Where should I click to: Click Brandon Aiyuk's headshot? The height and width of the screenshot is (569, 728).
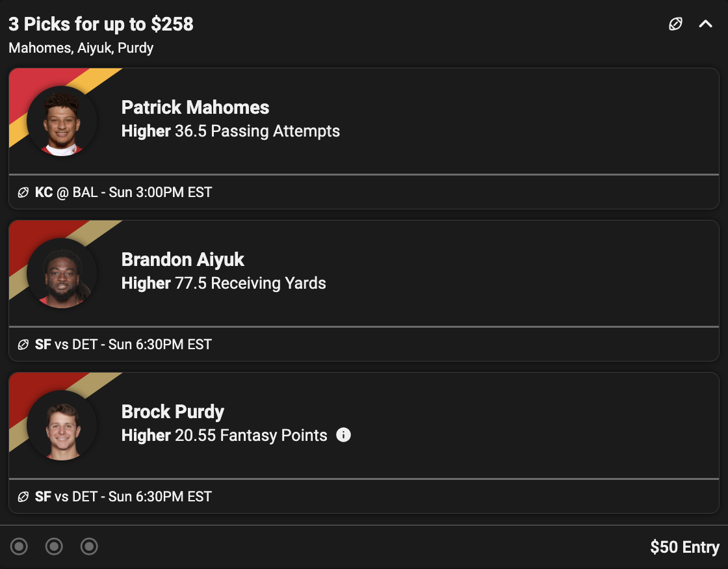click(62, 274)
